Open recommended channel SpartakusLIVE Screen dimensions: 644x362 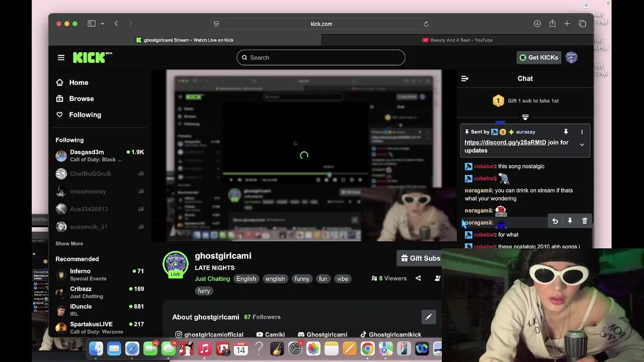tap(100, 327)
